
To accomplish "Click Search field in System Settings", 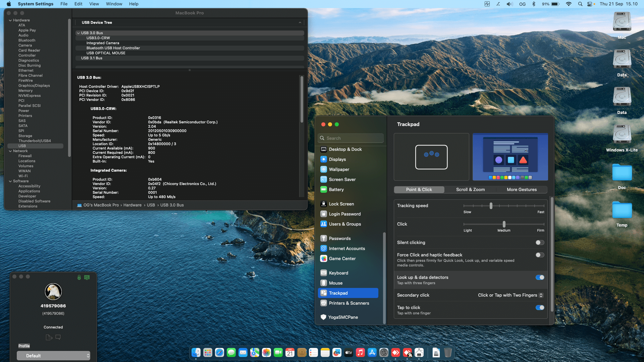I will click(351, 138).
